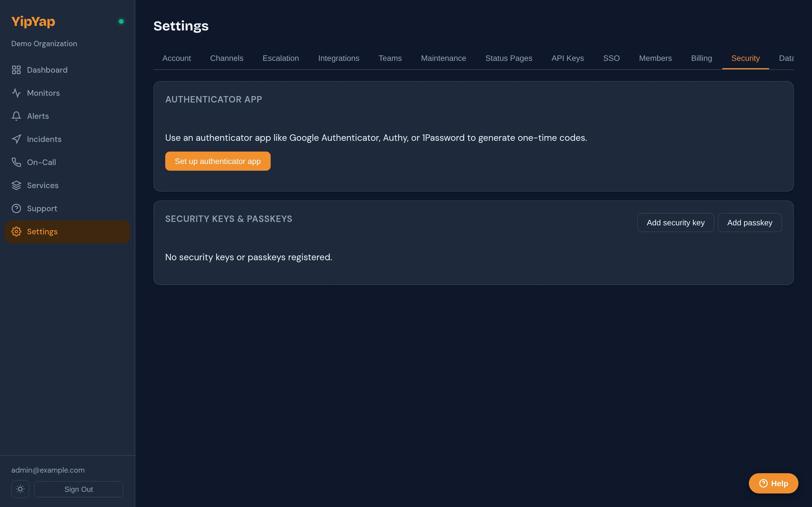Screen dimensions: 812x507
Task: Switch to the Members tab
Action: [655, 58]
